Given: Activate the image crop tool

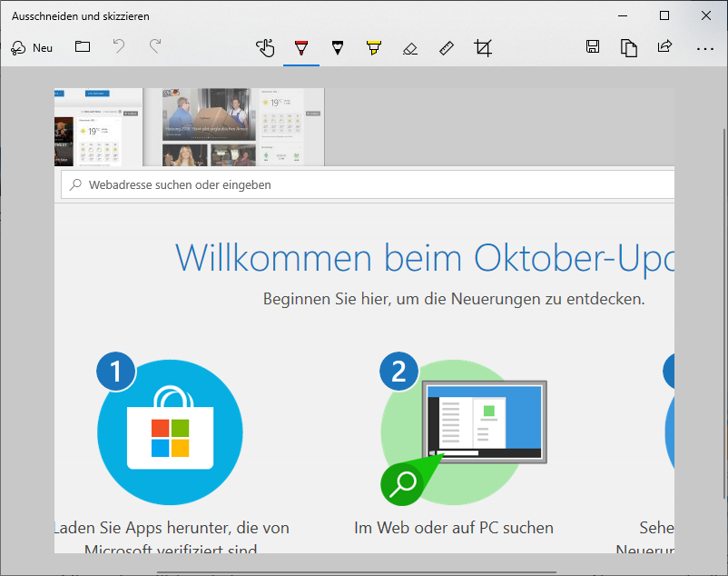Looking at the screenshot, I should 483,48.
